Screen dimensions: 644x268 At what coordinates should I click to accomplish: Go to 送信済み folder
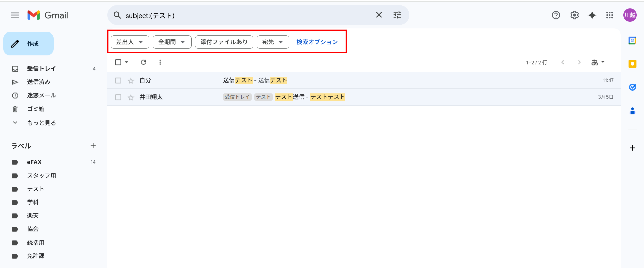[38, 82]
